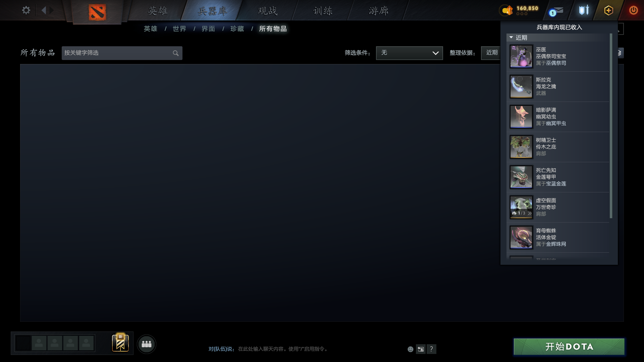The width and height of the screenshot is (644, 362).
Task: Open the armory shield icon in the header
Action: pyautogui.click(x=584, y=10)
